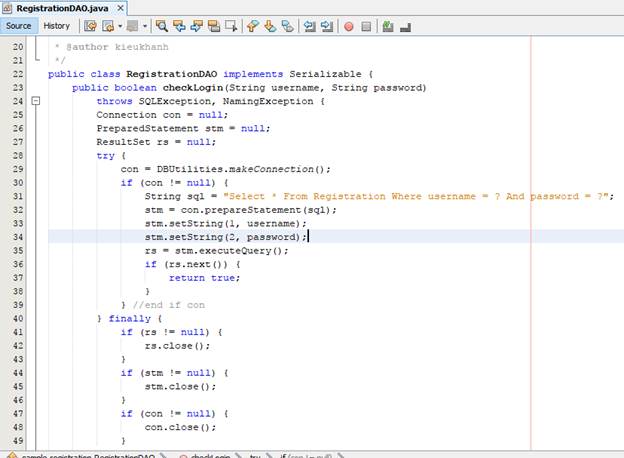Image resolution: width=624 pixels, height=458 pixels.
Task: Jump to Next Bookmark icon
Action: pyautogui.click(x=270, y=26)
